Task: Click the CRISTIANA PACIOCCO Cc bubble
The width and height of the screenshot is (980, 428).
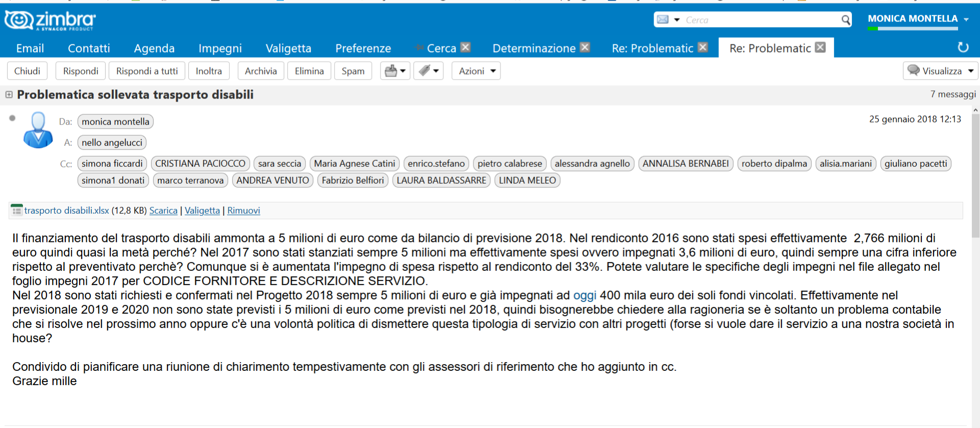Action: (x=200, y=163)
